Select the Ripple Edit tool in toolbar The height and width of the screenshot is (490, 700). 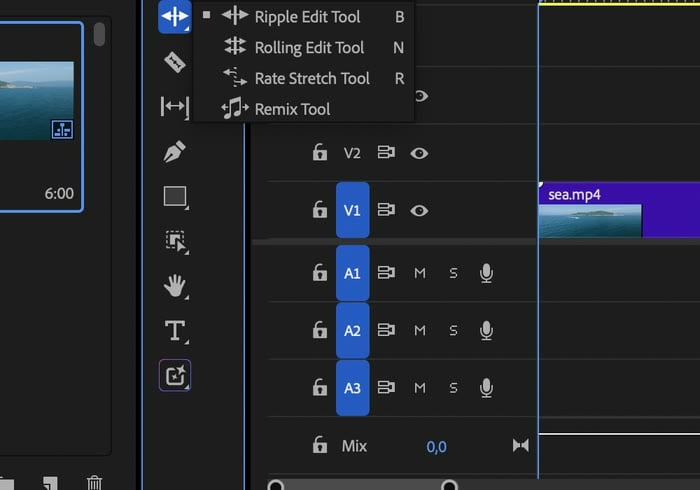[x=175, y=17]
